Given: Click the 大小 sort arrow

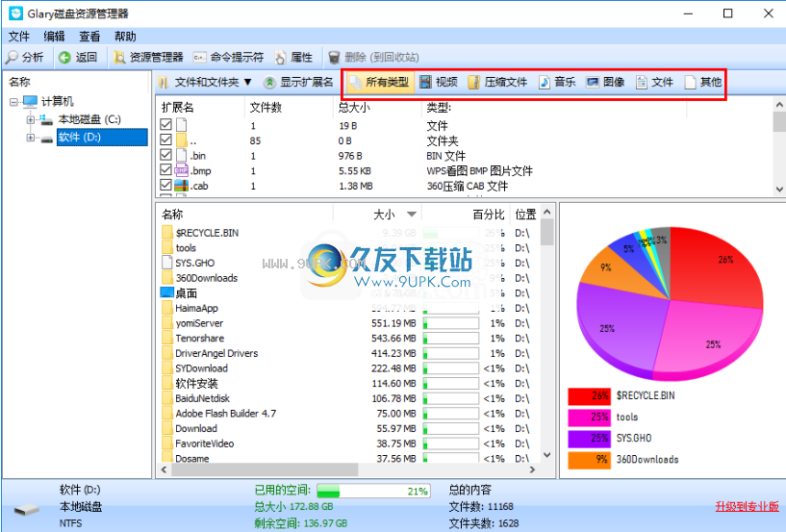Looking at the screenshot, I should click(x=412, y=215).
